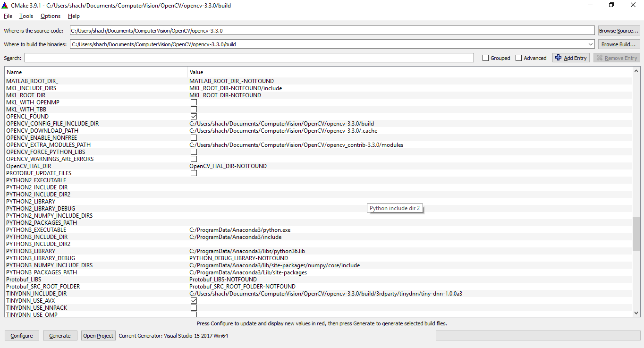
Task: Click the CMake triangle logo in title bar
Action: tap(5, 5)
